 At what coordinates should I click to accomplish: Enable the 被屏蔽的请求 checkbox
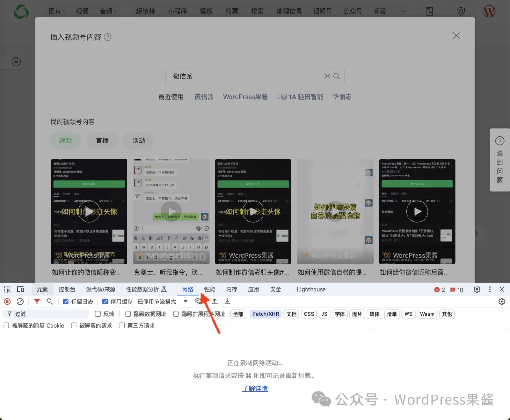[x=74, y=326]
